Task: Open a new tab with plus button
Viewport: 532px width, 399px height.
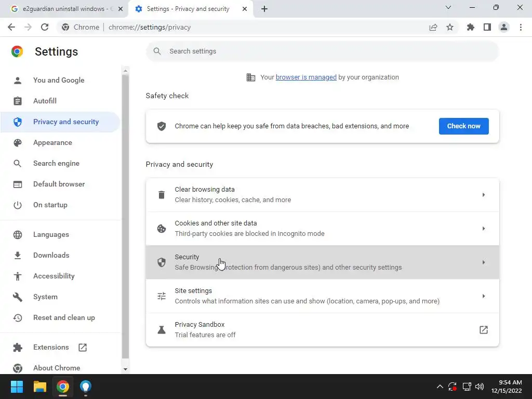Action: point(264,9)
